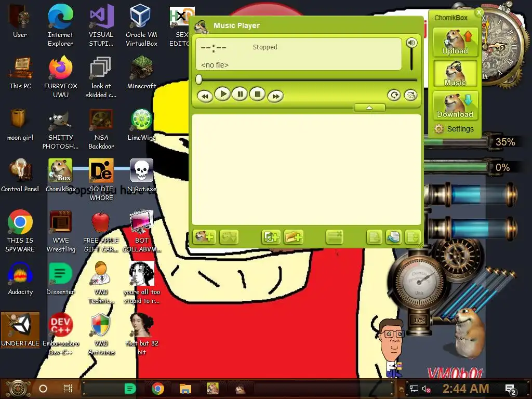532x399 pixels.
Task: Click the load playlist refresh icon
Action: [x=393, y=237]
